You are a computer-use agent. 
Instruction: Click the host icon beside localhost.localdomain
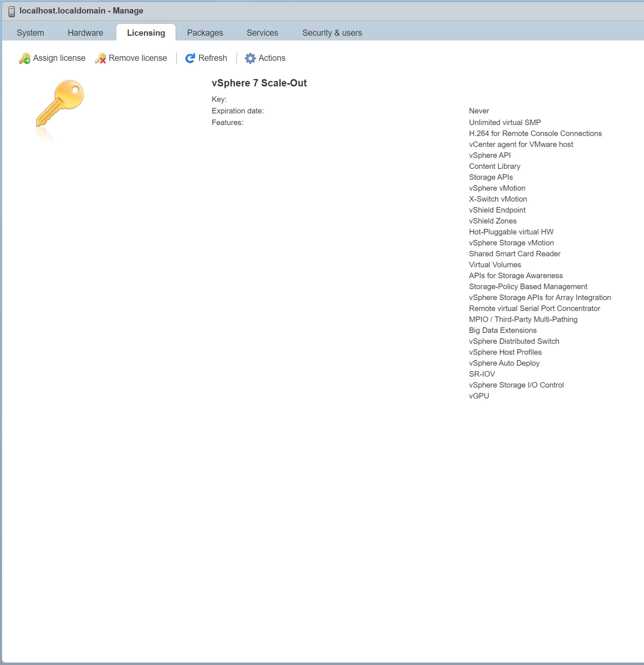pos(12,11)
